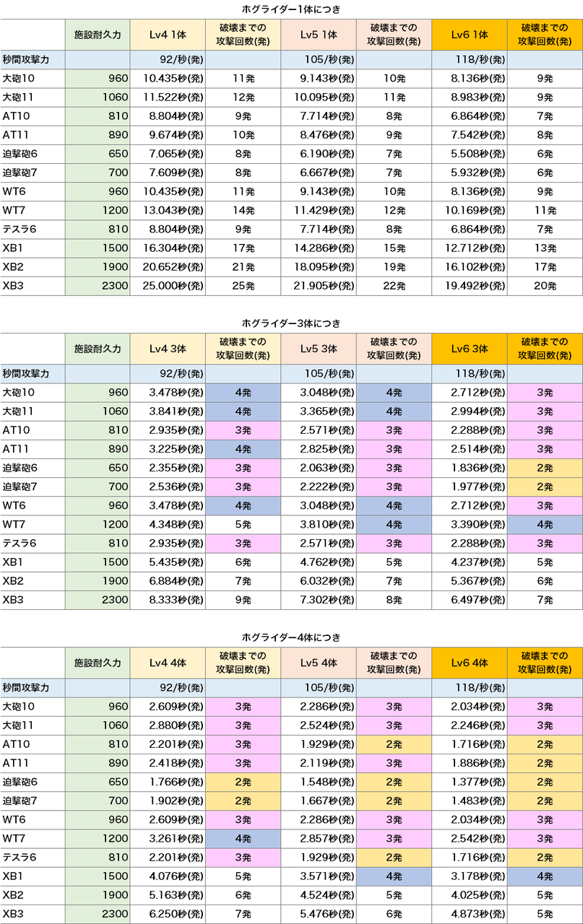Screen dimensions: 583x924
Task: Select the cell reading 1.977秒(発)
Action: click(x=470, y=487)
